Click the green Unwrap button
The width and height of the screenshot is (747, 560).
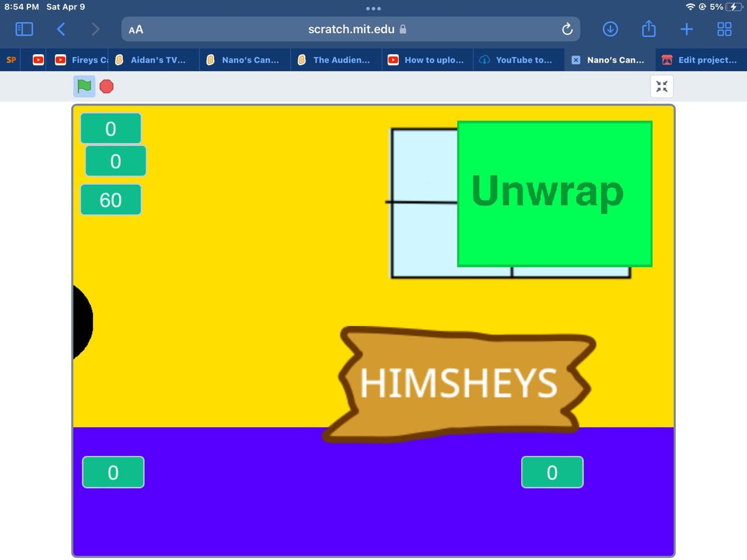click(x=554, y=194)
